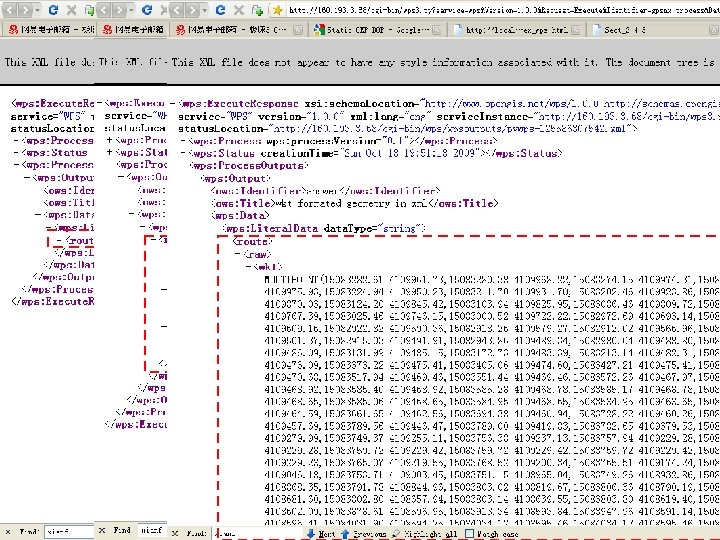Image resolution: width=720 pixels, height=540 pixels.
Task: Close find bar in the right window
Action: [175, 533]
